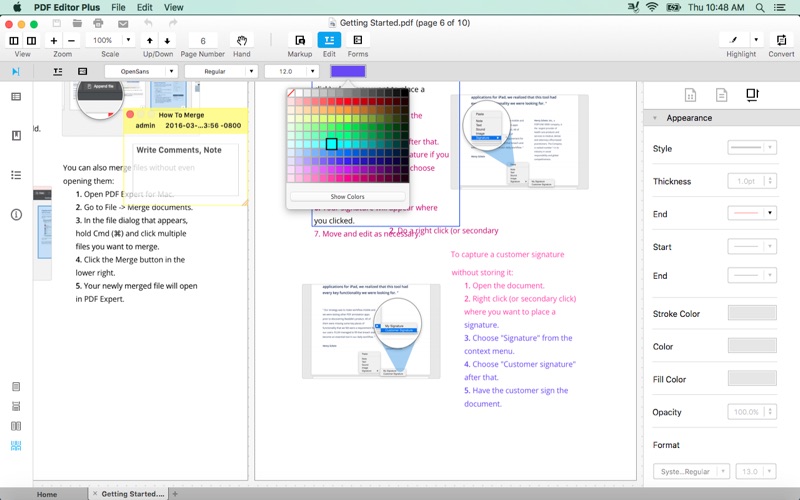Open the File menu
Image resolution: width=800 pixels, height=500 pixels.
118,7
